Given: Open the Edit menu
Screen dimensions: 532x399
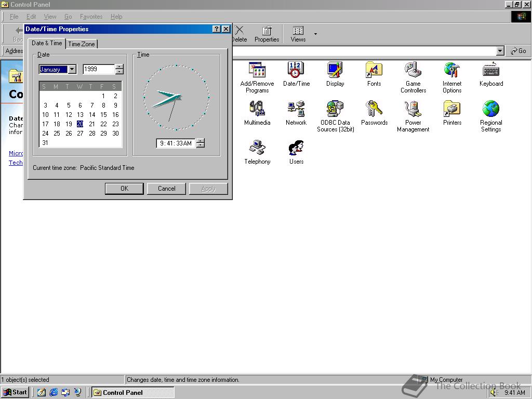Looking at the screenshot, I should click(31, 17).
